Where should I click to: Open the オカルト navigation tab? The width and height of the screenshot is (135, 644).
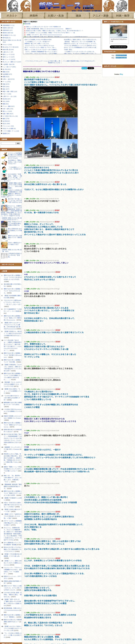pos(11,15)
